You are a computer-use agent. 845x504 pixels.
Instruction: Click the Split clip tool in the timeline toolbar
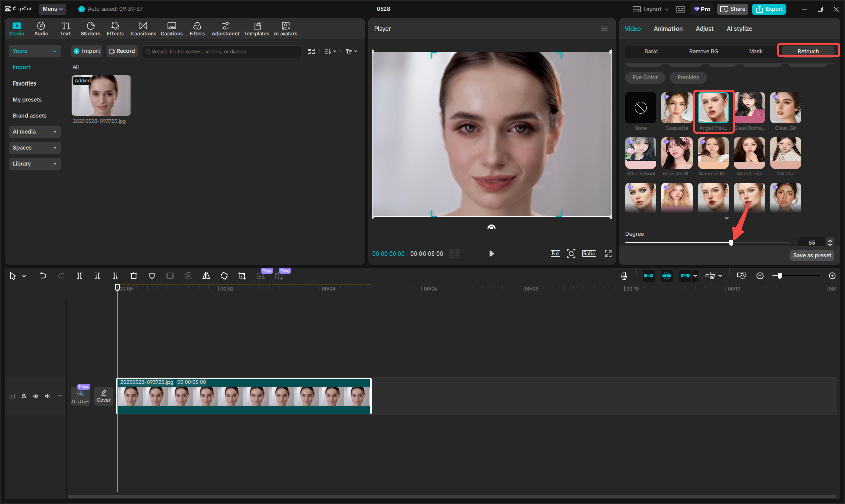tap(79, 276)
